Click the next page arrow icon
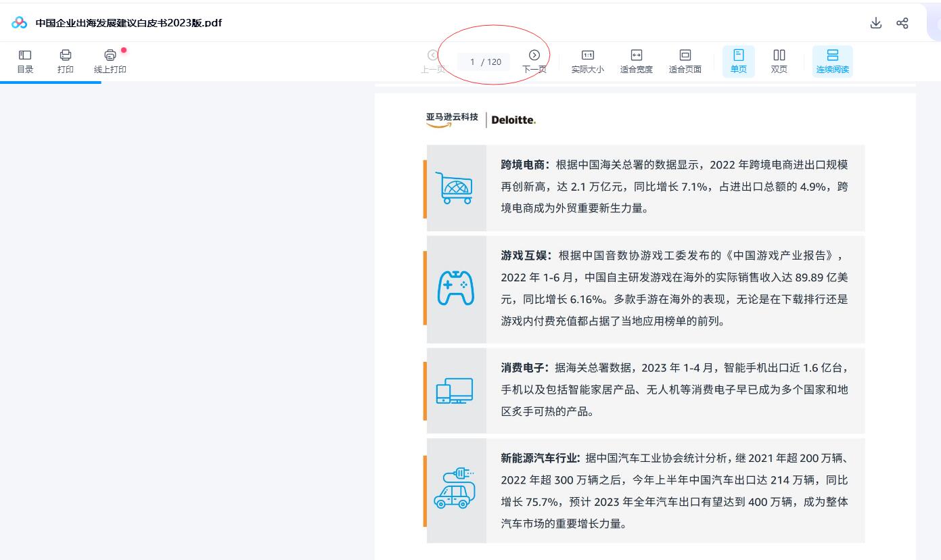 click(x=534, y=55)
